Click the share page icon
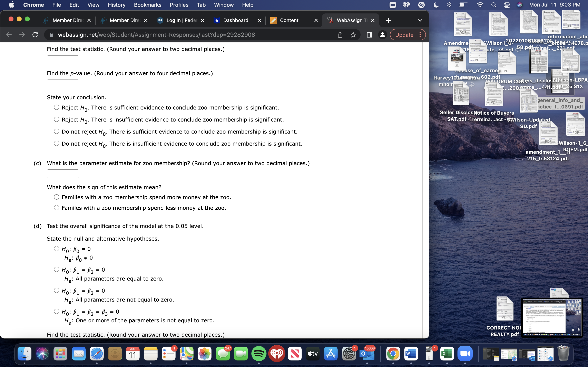The height and width of the screenshot is (367, 588). [340, 35]
